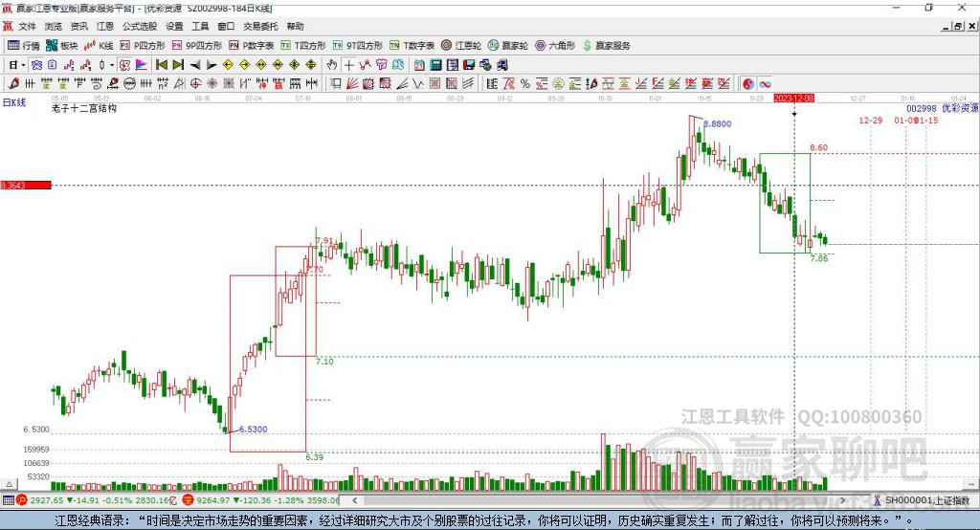Expand the candlestick style dropdown arrow

point(112,65)
